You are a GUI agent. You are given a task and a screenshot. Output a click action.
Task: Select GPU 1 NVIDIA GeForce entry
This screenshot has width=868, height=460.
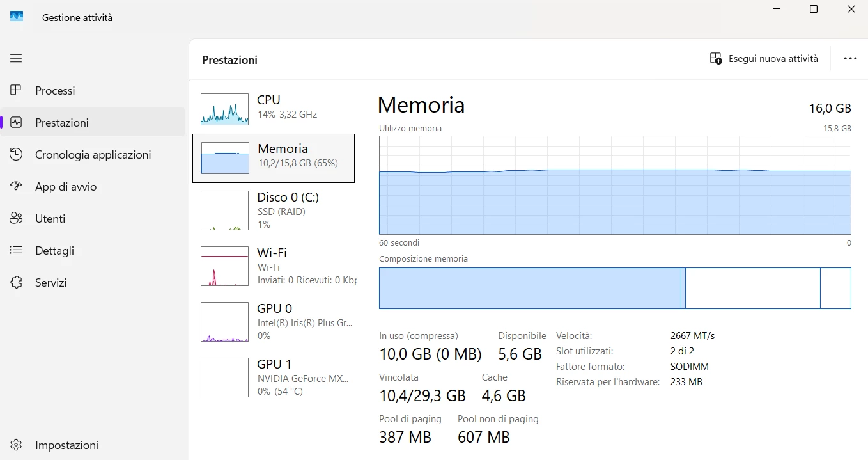pyautogui.click(x=274, y=377)
